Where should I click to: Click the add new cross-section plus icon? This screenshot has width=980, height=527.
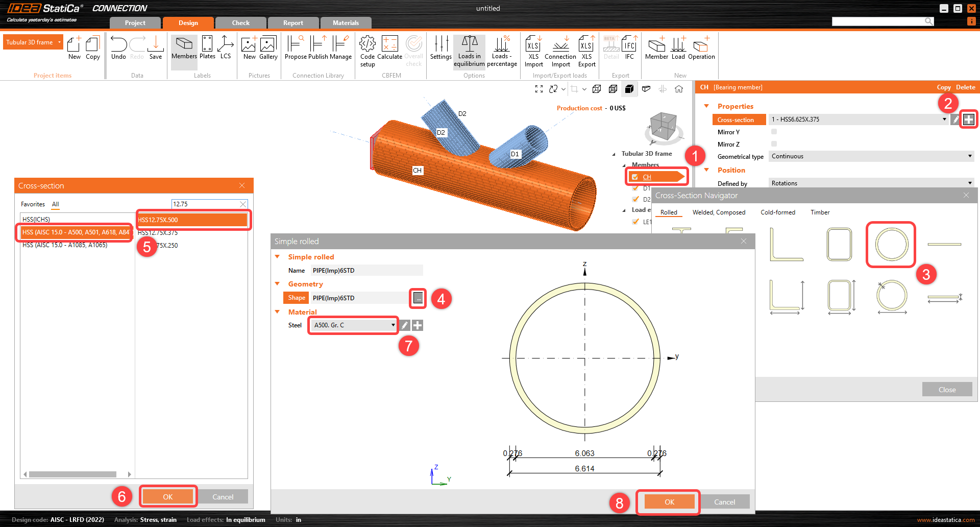click(968, 119)
